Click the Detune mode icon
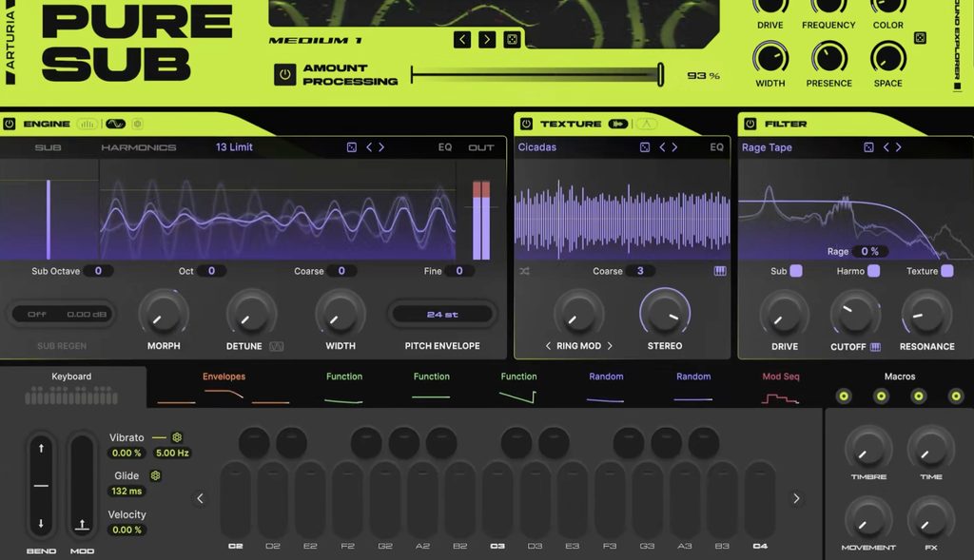974x560 pixels. 277,346
